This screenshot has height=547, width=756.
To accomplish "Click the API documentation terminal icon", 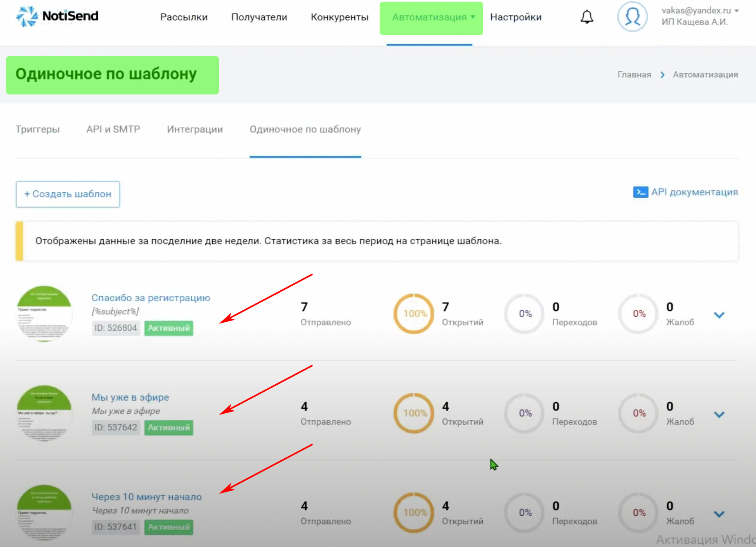I will tap(640, 192).
